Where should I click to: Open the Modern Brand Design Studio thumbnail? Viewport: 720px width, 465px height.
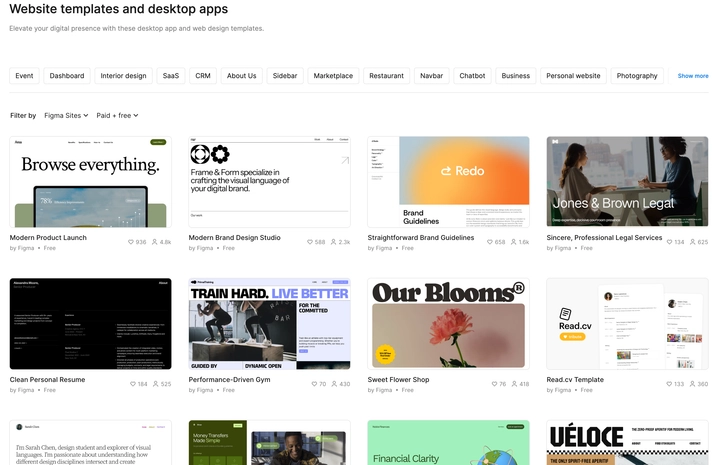[x=270, y=182]
